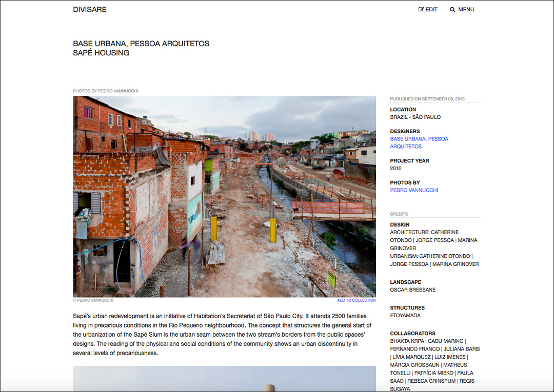Open the PEDRO VANNUCCHI photographer link
The width and height of the screenshot is (554, 392).
414,190
